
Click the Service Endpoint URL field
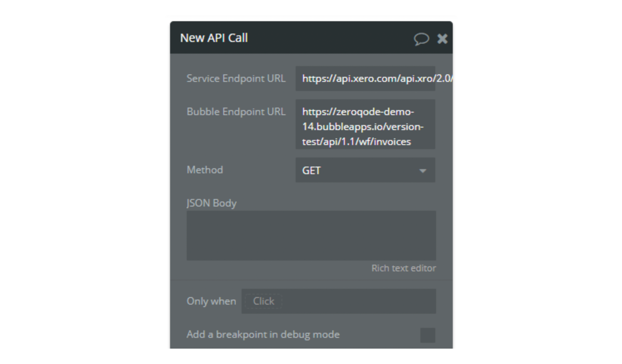365,79
